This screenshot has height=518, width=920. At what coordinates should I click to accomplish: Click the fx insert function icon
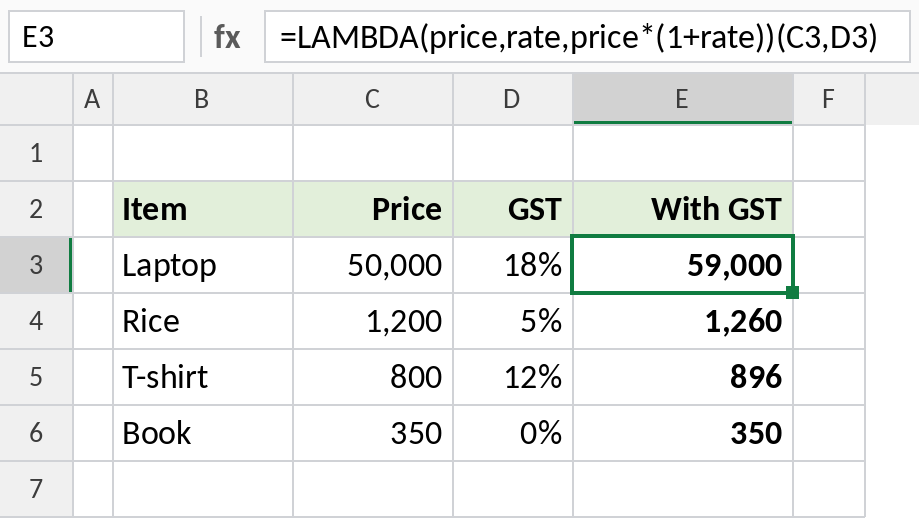click(x=227, y=37)
